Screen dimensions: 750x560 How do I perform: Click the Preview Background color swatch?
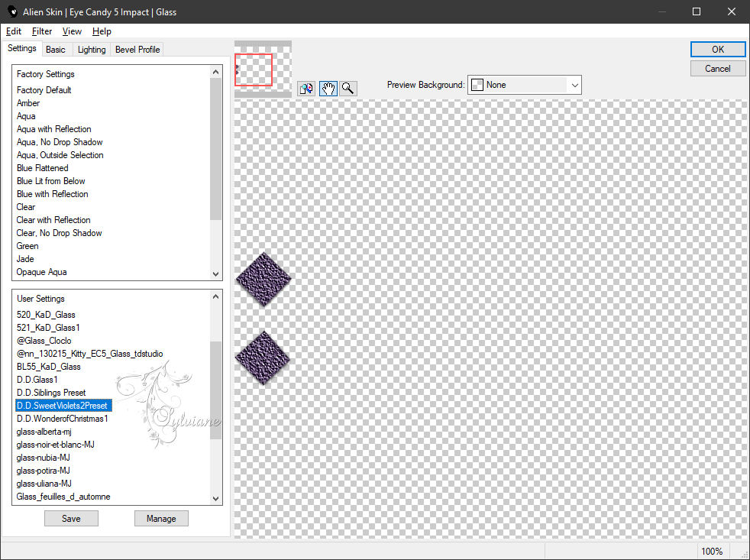(477, 85)
